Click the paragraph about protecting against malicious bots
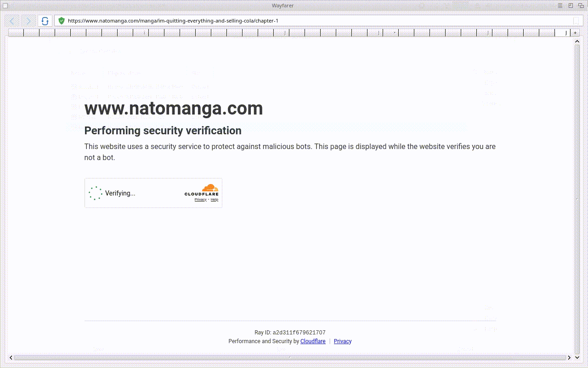This screenshot has height=368, width=588. coord(290,152)
